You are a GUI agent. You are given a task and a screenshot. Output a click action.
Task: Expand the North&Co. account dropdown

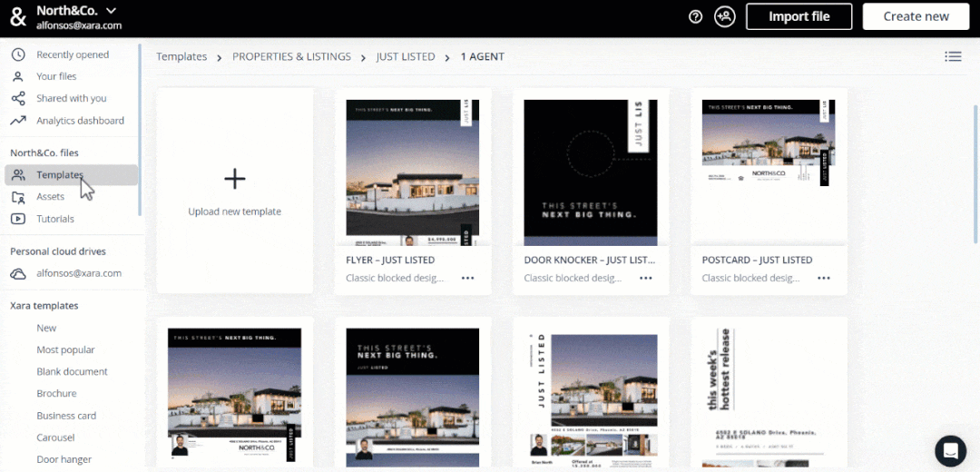111,11
